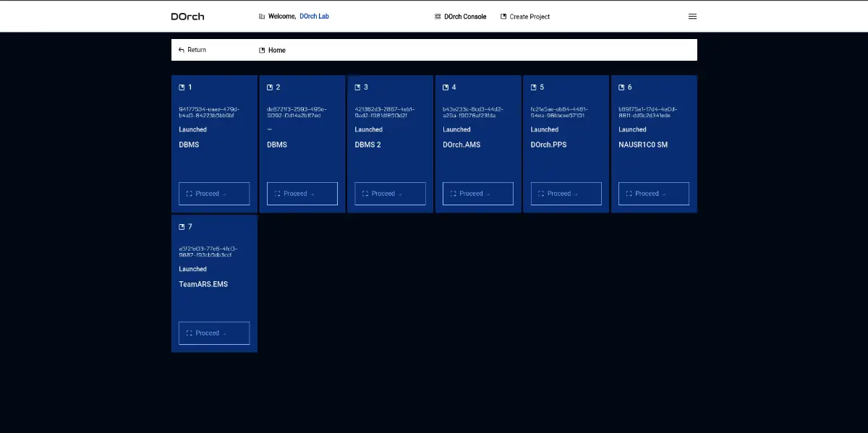Proceed to the DOrch.AMS project

478,194
